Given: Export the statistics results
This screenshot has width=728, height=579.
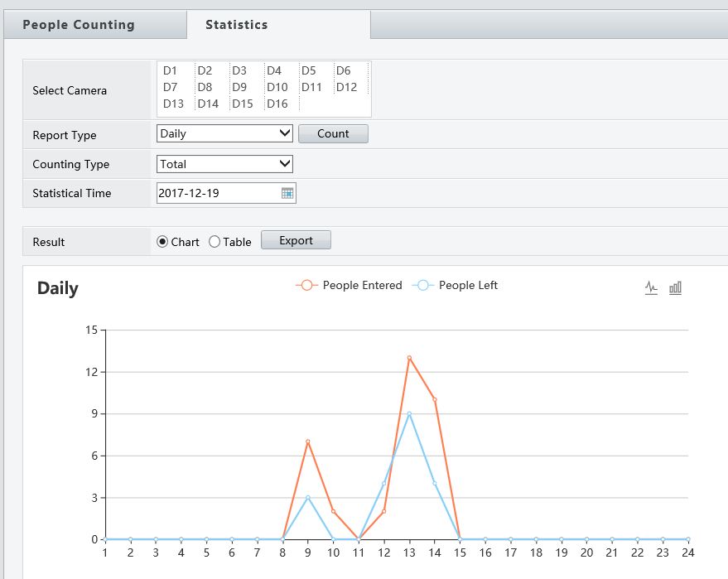Looking at the screenshot, I should tap(296, 240).
